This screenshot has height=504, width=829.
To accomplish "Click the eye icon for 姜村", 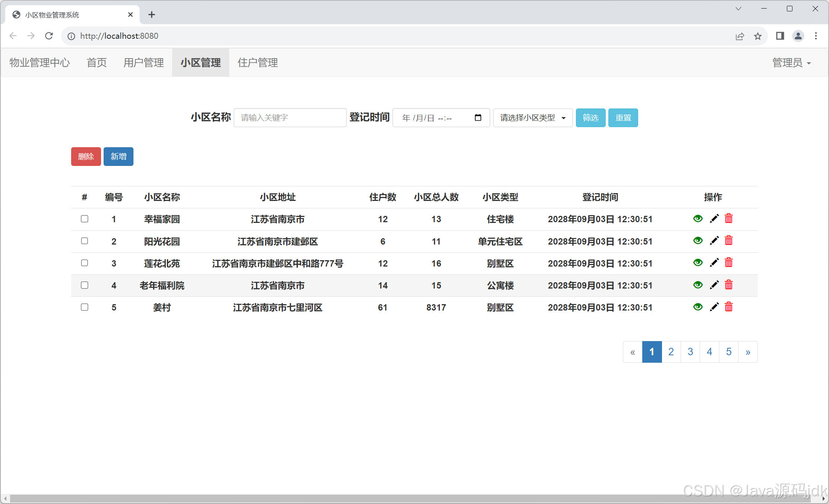I will (698, 307).
